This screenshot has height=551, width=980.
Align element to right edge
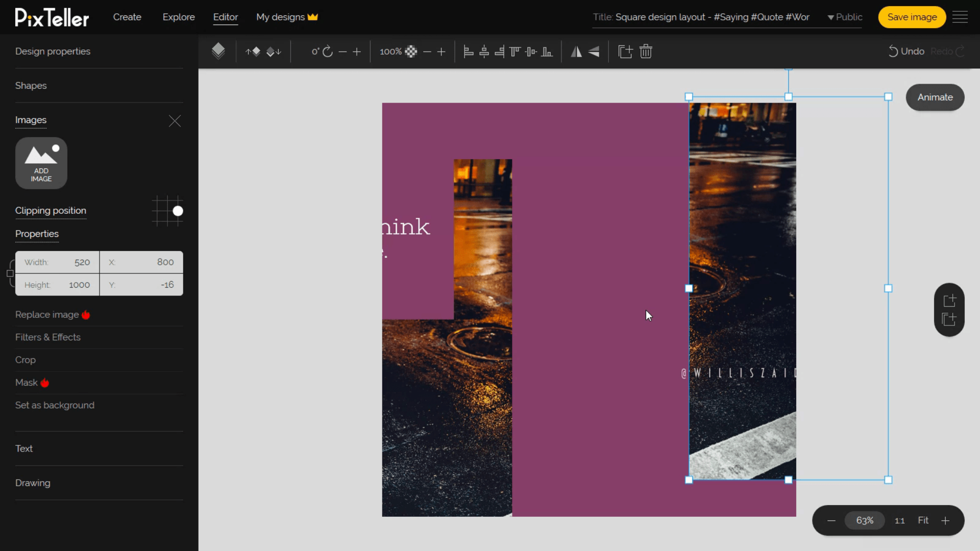tap(500, 52)
